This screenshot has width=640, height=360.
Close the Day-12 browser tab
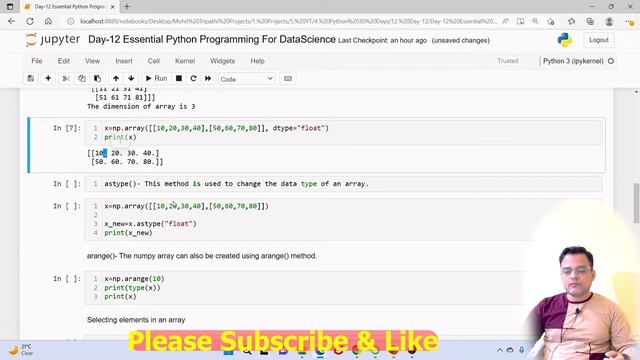click(x=113, y=7)
